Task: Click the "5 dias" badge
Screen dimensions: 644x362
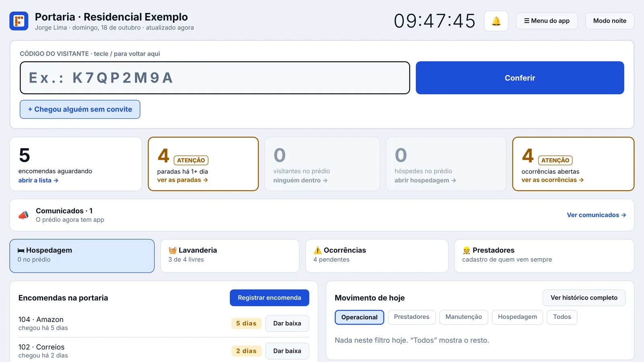Action: point(246,323)
